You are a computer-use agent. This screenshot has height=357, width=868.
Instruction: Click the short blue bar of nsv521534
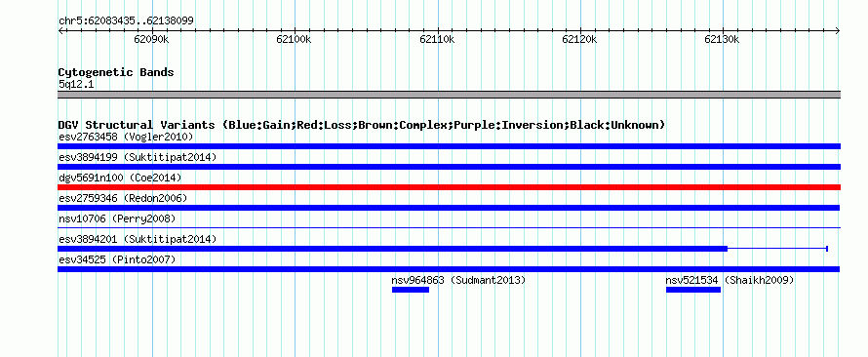click(x=693, y=290)
